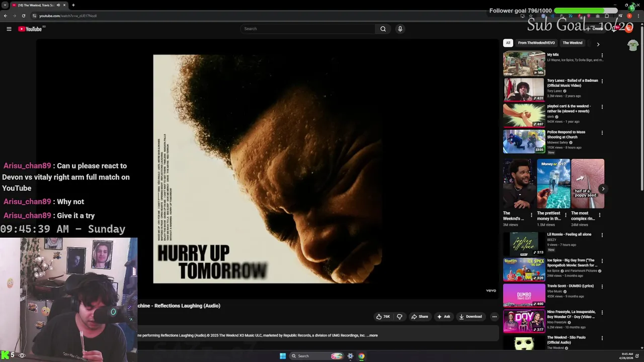Open options for Police Respond video
Image resolution: width=644 pixels, height=362 pixels.
[602, 133]
